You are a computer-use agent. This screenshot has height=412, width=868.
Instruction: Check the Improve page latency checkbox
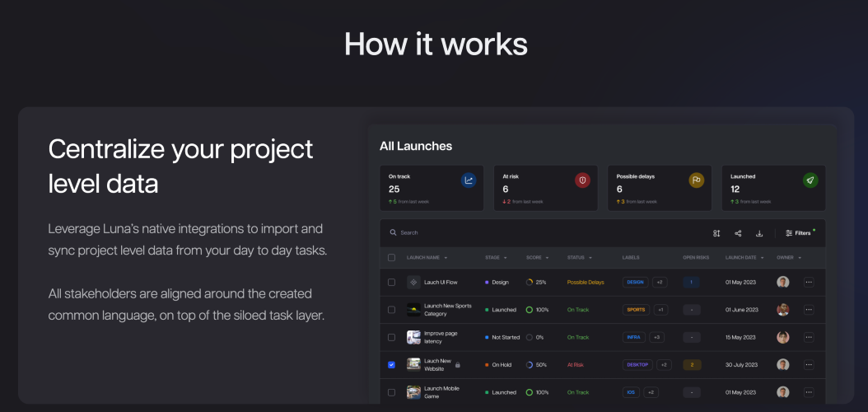[x=391, y=337]
